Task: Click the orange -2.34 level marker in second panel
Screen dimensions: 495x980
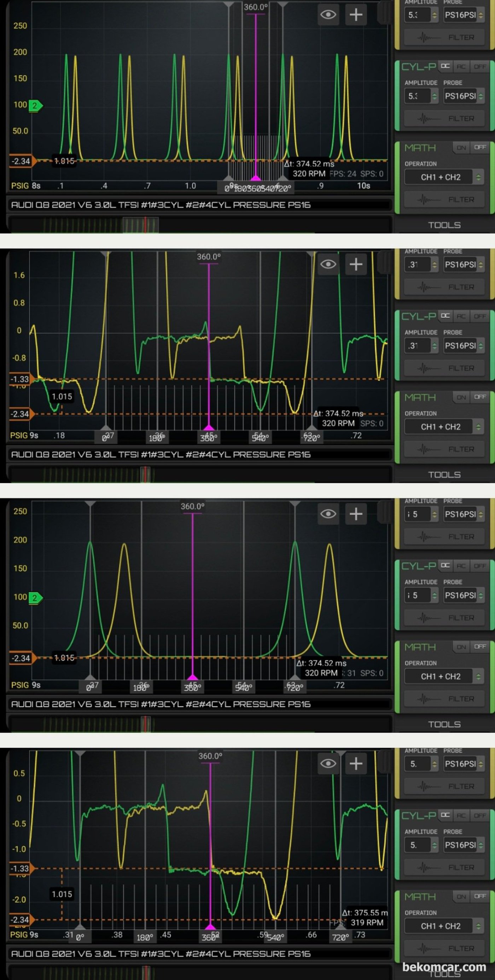Action: tap(21, 414)
